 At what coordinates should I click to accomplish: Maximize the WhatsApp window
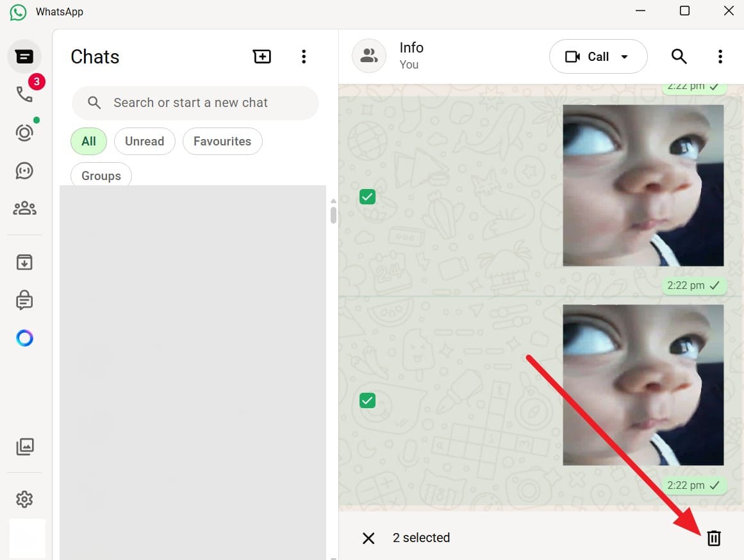(684, 10)
